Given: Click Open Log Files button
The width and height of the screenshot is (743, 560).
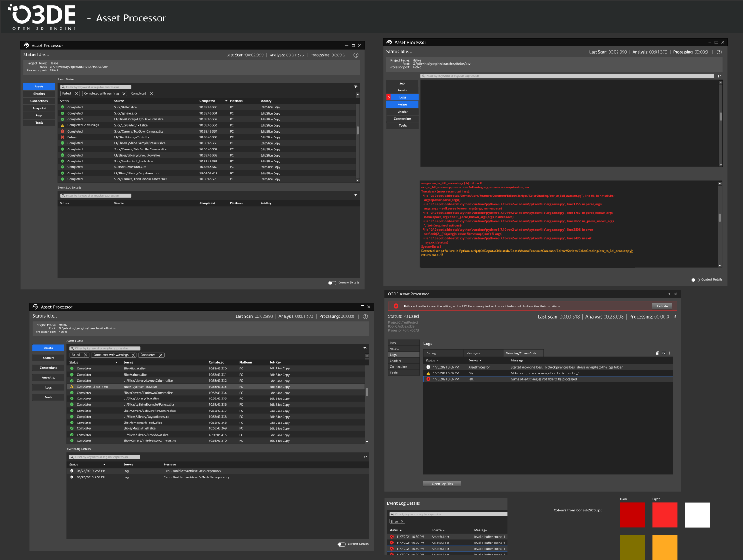Looking at the screenshot, I should point(442,484).
